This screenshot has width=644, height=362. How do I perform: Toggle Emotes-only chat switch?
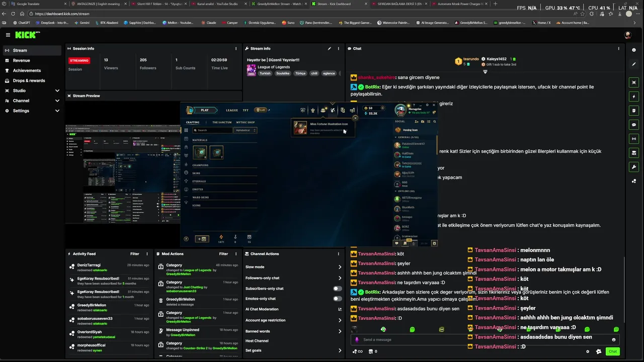tap(337, 299)
